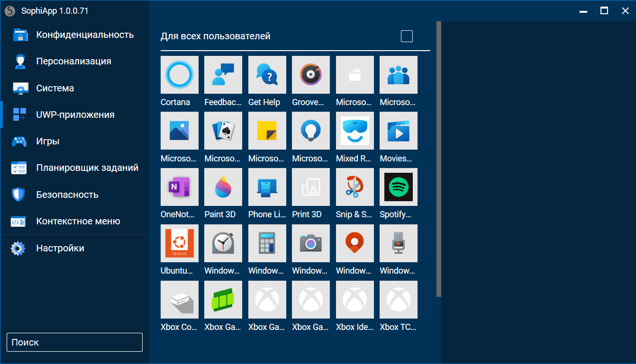Pick the Windows Alarms clock tile
Screen dimensions: 636x364
point(223,243)
